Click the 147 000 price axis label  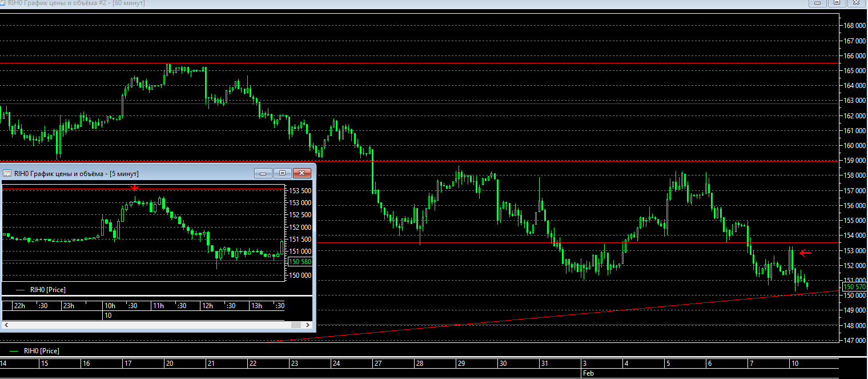point(855,340)
